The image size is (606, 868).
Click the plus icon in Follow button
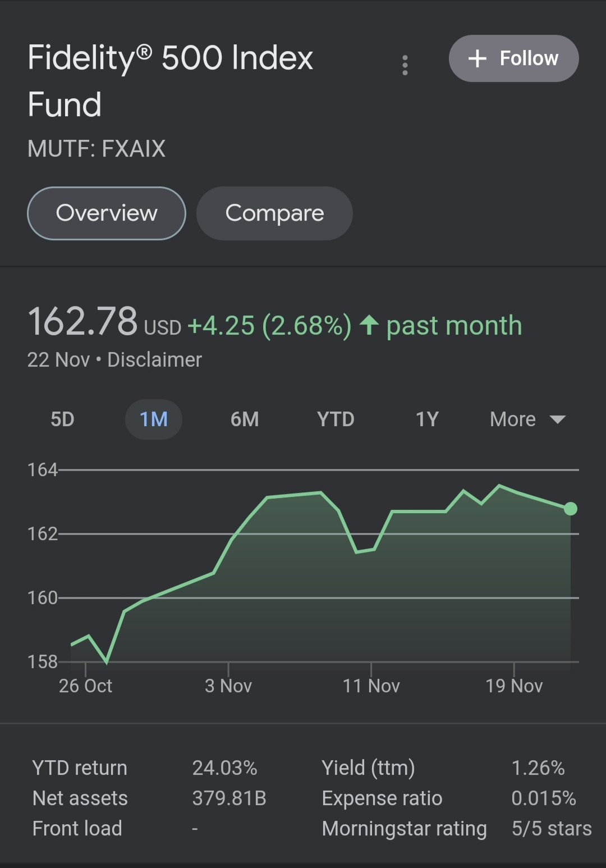477,58
